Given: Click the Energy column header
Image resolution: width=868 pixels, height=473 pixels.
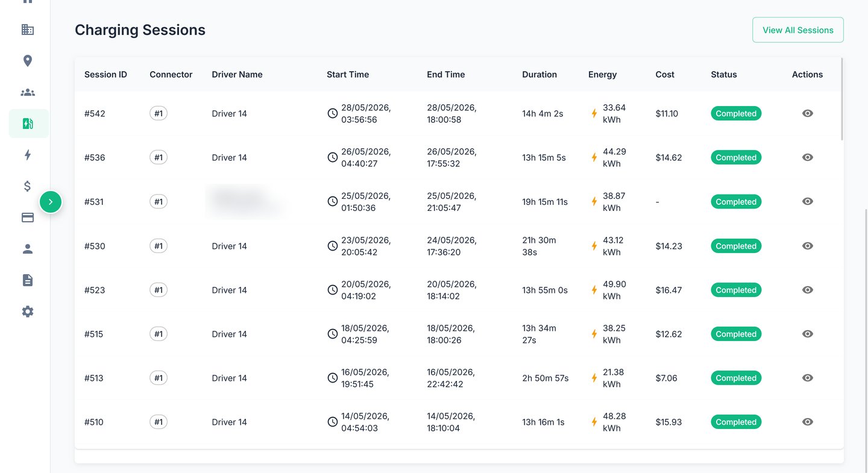Looking at the screenshot, I should pos(602,75).
